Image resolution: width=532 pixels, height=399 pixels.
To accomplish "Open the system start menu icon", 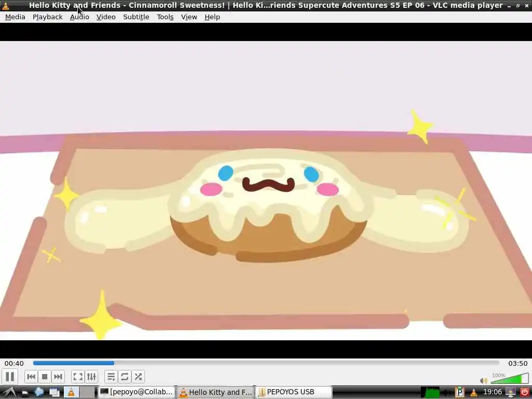I will click(x=8, y=393).
